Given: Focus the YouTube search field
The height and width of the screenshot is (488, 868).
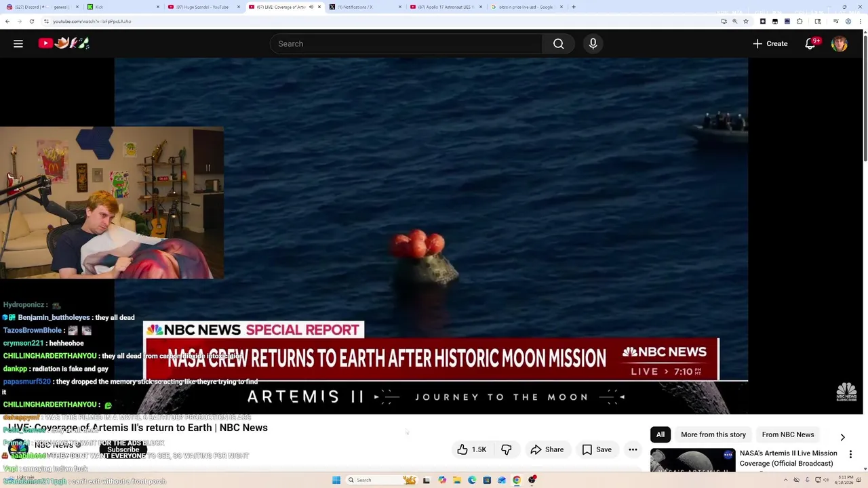Looking at the screenshot, I should (x=406, y=43).
